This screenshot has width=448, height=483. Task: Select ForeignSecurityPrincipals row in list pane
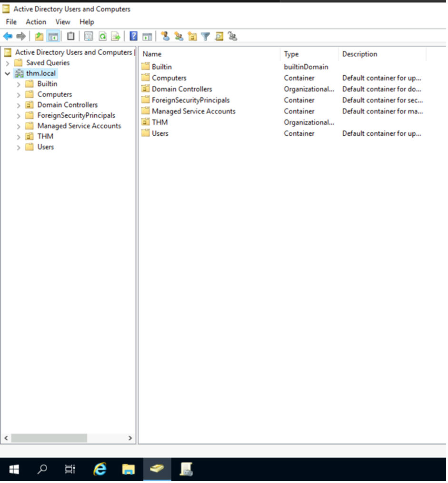click(x=282, y=100)
